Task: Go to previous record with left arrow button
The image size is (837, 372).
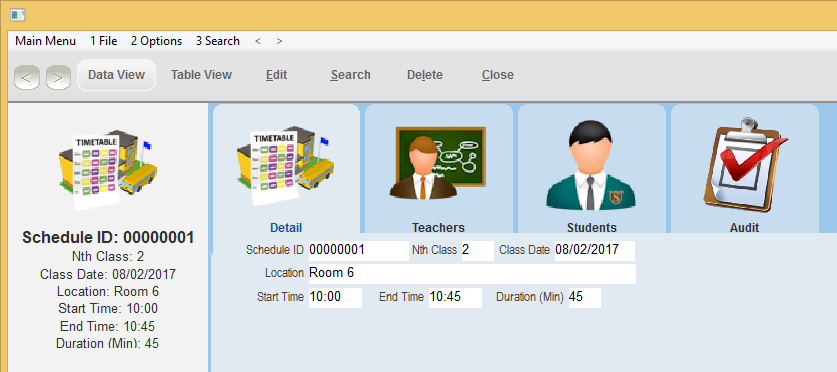Action: click(x=27, y=78)
